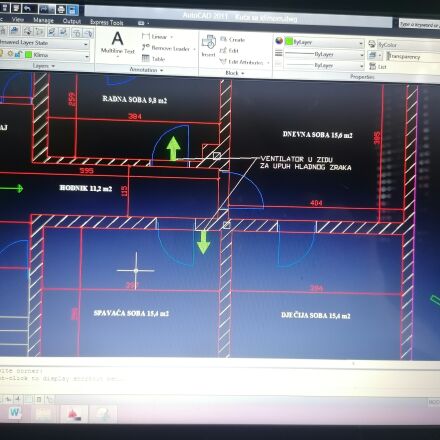Viewport: 440px width, 440px height.
Task: Click the Plot printer icon in top toolbar
Action: 61,9
